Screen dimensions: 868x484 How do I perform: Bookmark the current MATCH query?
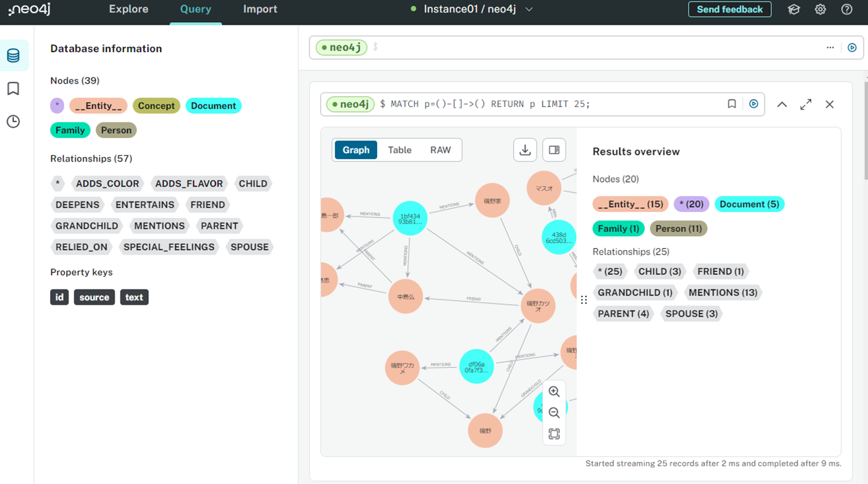[x=732, y=104]
